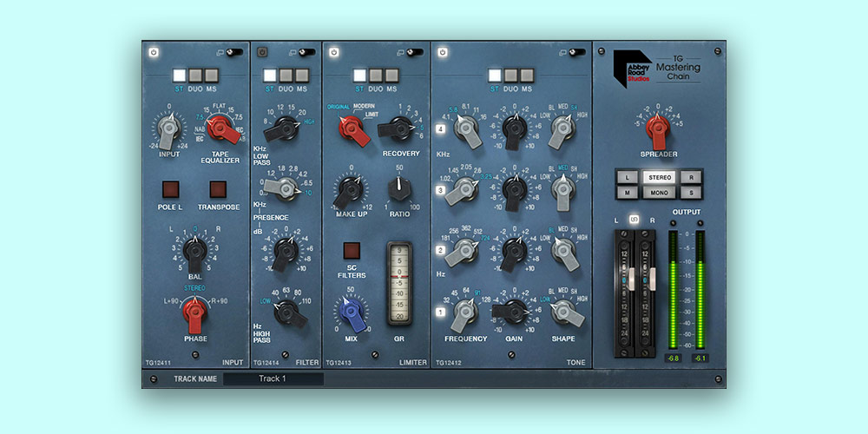Click the MONO monitor button

pyautogui.click(x=660, y=192)
